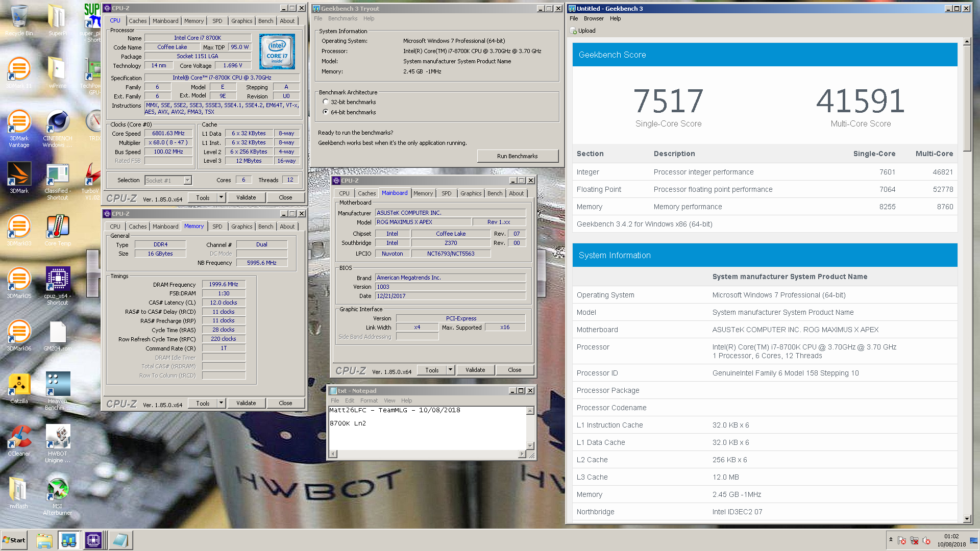Viewport: 980px width, 551px height.
Task: Select 64-bit benchmarks radio button
Action: [326, 112]
